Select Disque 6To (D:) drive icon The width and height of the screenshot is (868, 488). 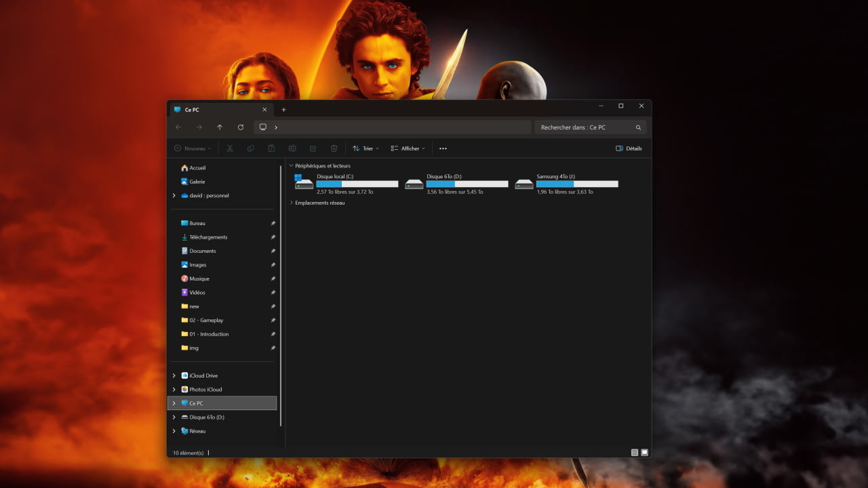414,184
